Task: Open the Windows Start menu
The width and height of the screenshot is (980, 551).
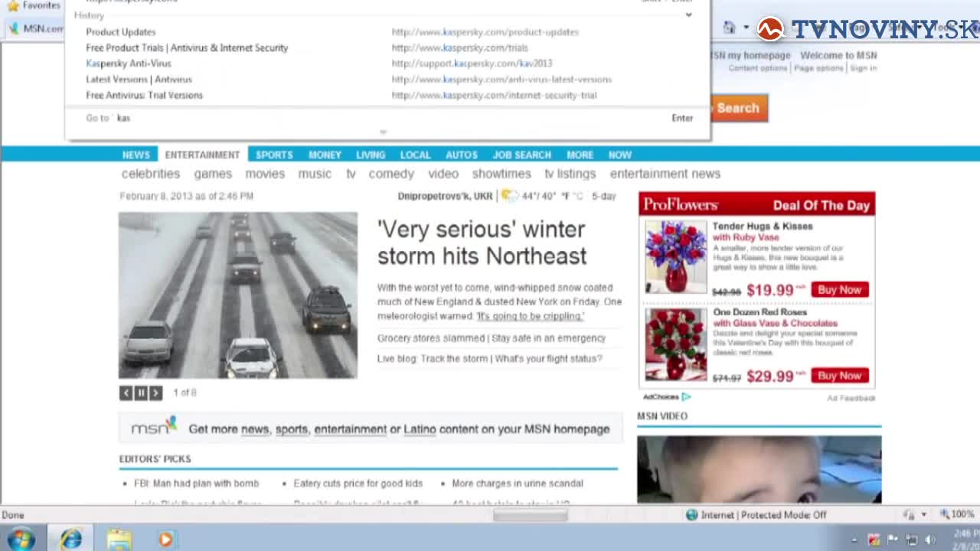Action: click(x=21, y=539)
